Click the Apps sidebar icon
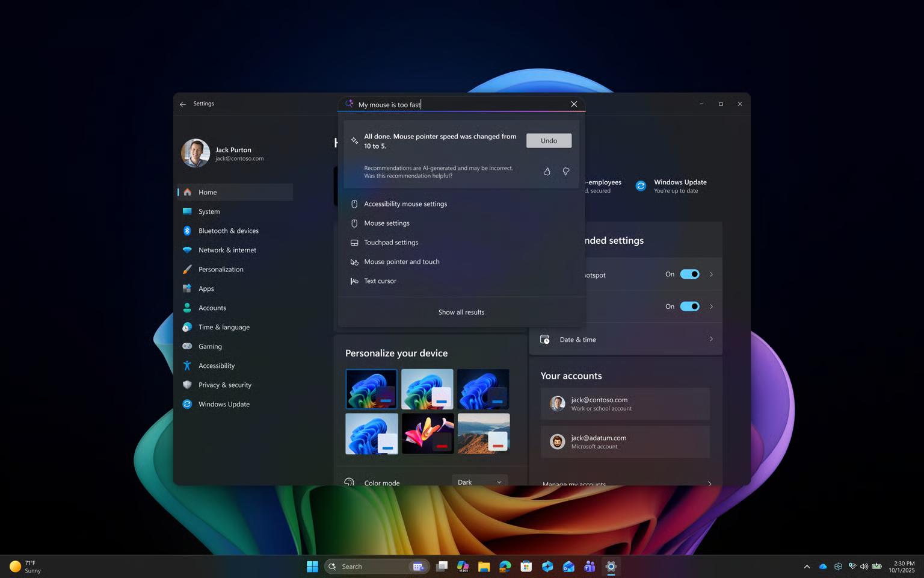 [x=187, y=288]
